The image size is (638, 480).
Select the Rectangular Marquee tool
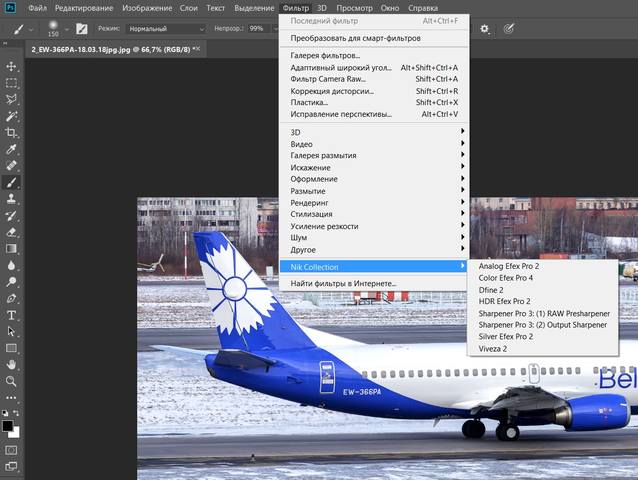coord(11,83)
